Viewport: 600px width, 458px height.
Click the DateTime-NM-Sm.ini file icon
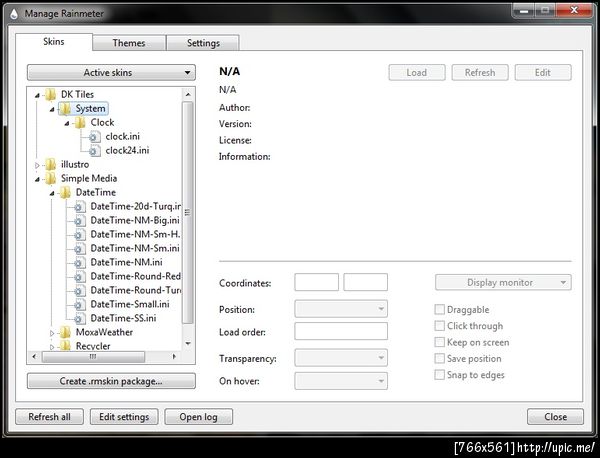point(80,249)
